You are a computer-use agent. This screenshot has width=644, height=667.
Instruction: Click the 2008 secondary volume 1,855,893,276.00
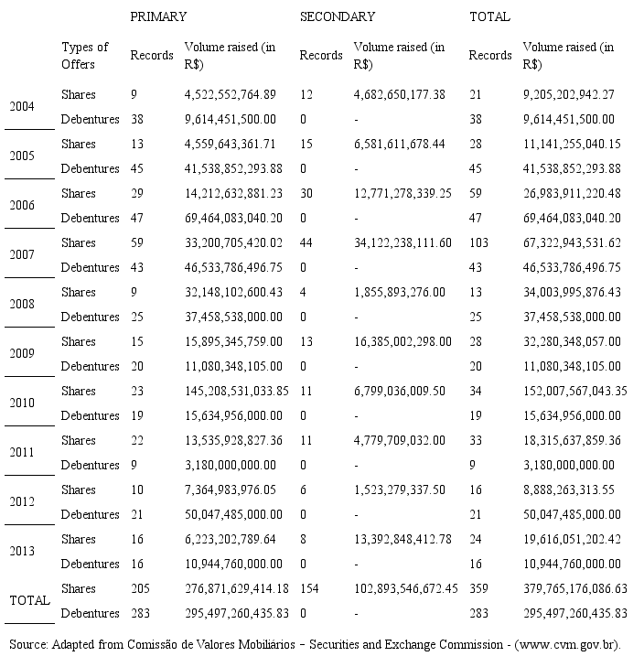(x=399, y=292)
